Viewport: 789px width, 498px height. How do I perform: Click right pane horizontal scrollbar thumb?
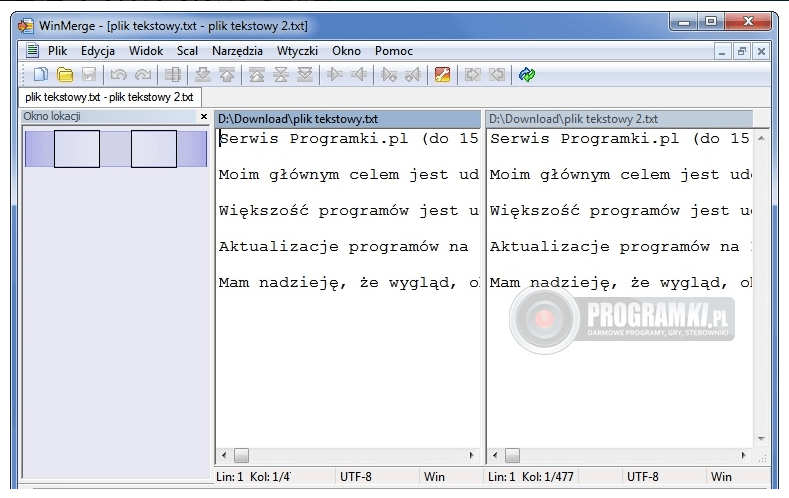(x=512, y=455)
